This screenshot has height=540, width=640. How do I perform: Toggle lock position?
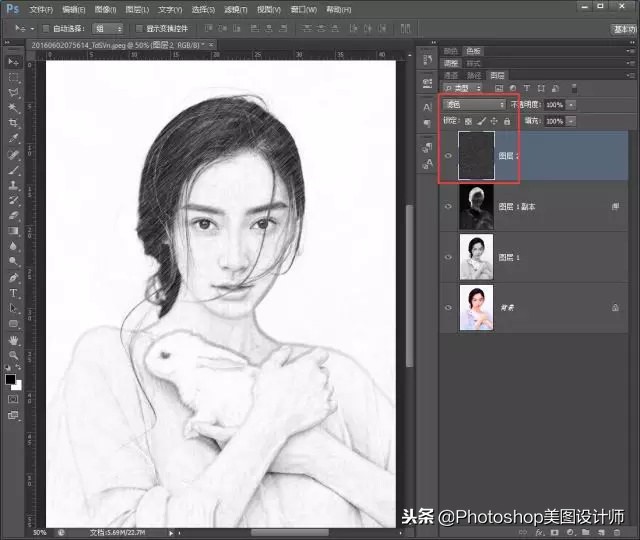point(494,121)
